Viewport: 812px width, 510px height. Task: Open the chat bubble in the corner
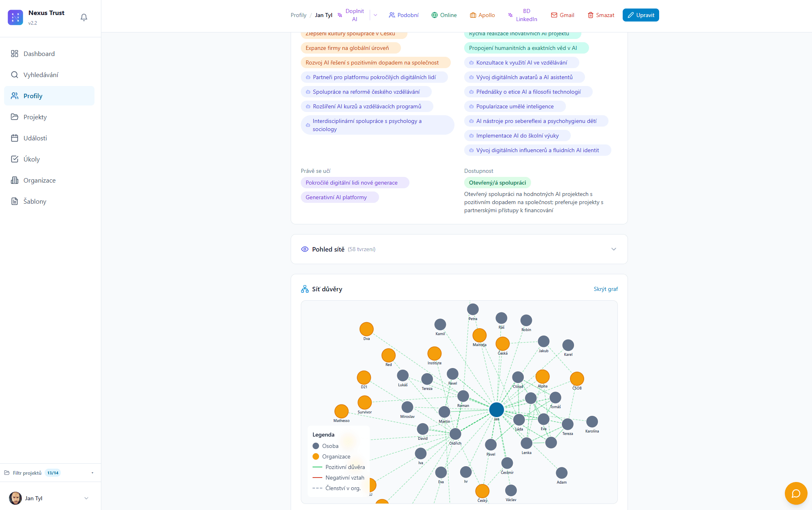pos(796,493)
